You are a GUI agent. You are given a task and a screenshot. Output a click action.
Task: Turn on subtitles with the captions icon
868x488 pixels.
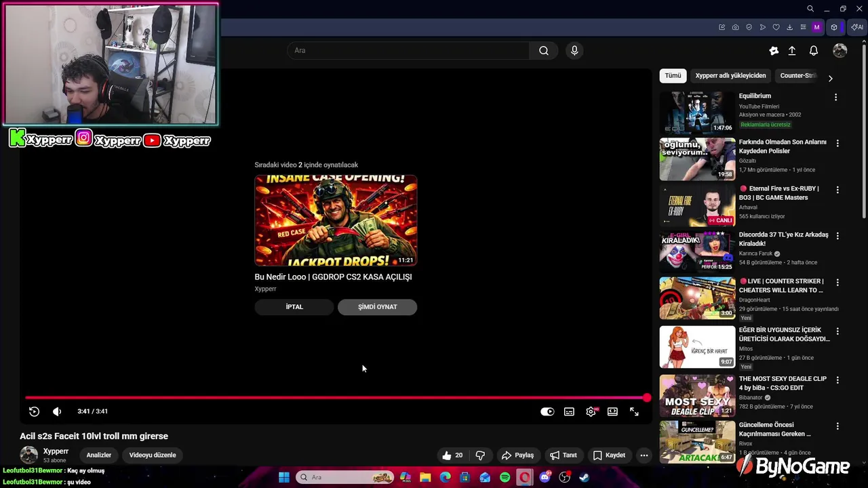pyautogui.click(x=569, y=411)
